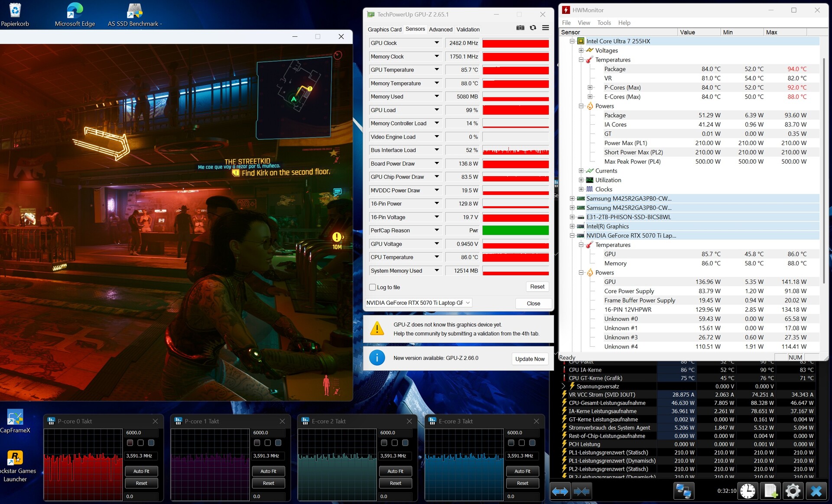Switch to the Advanced tab in GPU-Z
This screenshot has width=832, height=504.
coord(440,29)
